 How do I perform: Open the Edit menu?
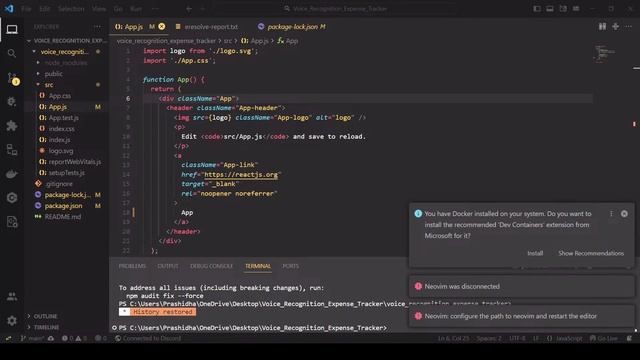tap(45, 9)
